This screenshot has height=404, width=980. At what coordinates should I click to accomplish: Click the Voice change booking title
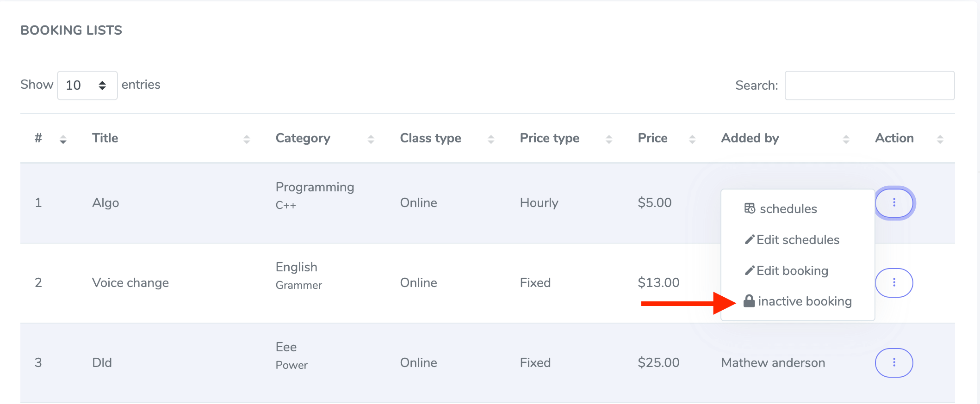(130, 283)
